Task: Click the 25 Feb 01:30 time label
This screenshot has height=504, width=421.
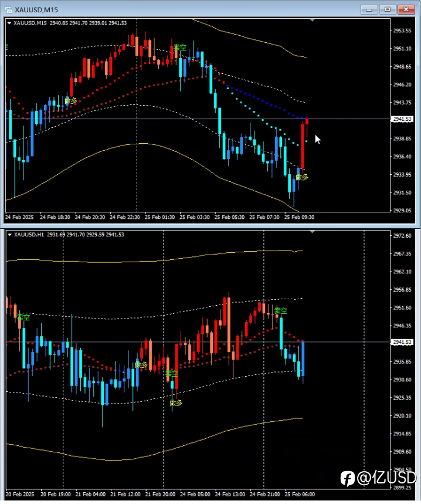Action: click(160, 217)
